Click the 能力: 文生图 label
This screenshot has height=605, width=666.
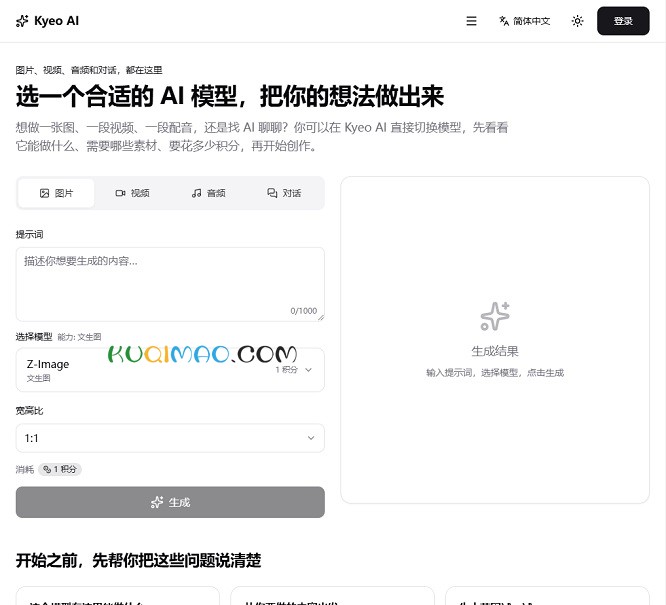click(x=79, y=337)
